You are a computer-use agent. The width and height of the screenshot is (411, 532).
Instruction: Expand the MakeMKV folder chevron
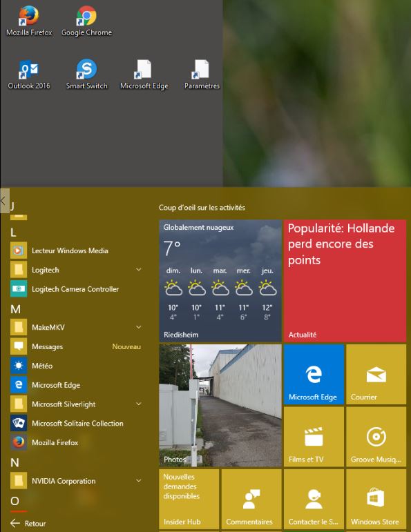coord(139,327)
